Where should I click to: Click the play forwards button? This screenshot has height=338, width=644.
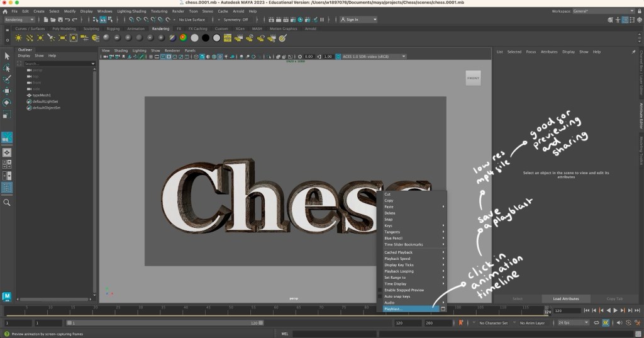pos(615,310)
